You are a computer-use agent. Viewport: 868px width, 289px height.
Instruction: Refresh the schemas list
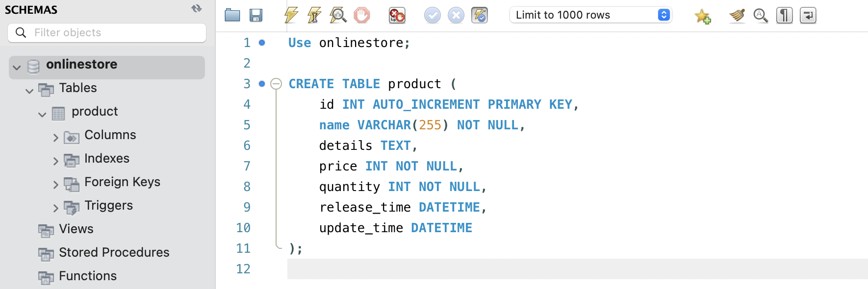[197, 8]
